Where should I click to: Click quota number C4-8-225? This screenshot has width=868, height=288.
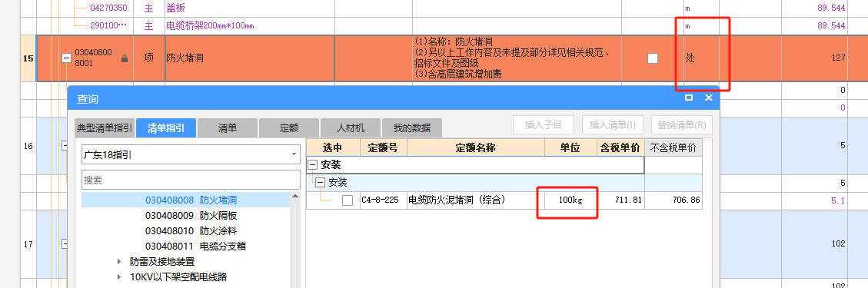tap(380, 200)
